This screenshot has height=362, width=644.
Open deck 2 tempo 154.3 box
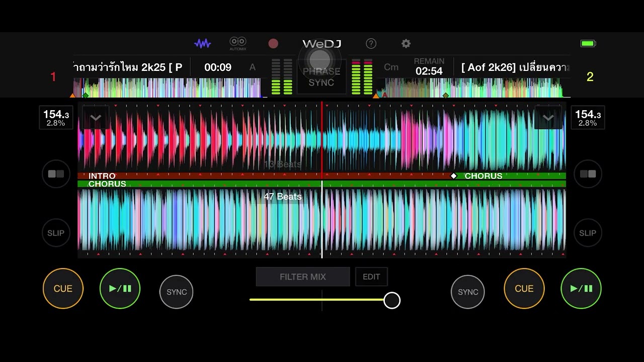[588, 118]
